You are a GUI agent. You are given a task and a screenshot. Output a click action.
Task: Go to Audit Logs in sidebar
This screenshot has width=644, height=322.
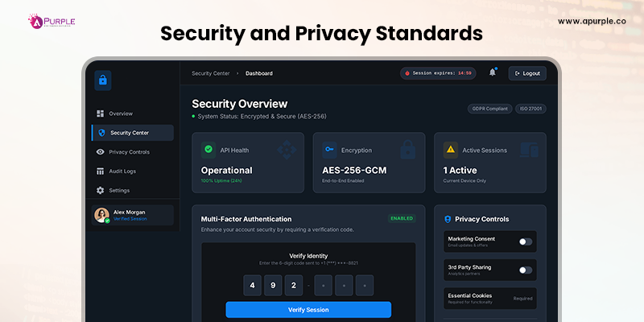click(x=132, y=171)
